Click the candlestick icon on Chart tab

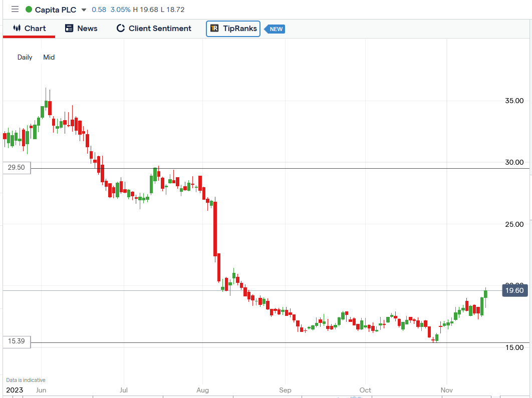pyautogui.click(x=17, y=28)
